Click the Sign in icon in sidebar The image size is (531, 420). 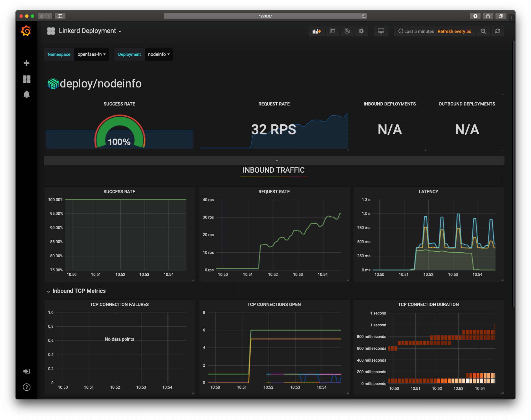27,371
